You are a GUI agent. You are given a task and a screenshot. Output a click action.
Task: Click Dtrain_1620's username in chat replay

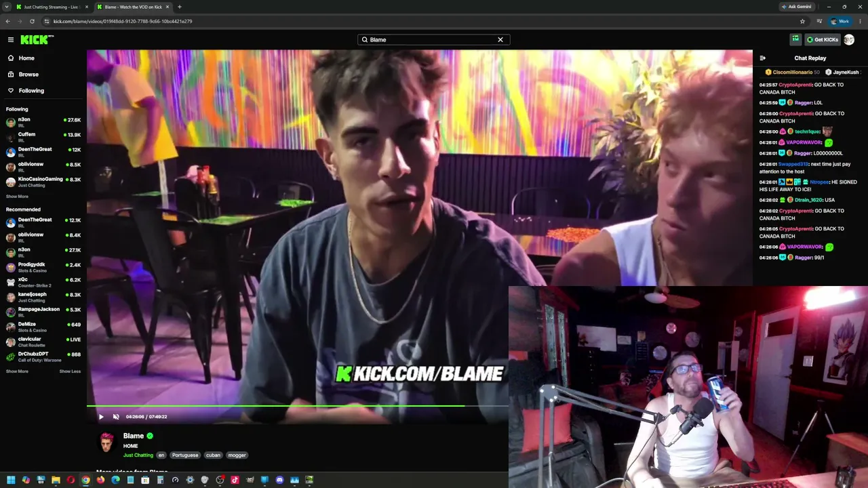point(810,200)
